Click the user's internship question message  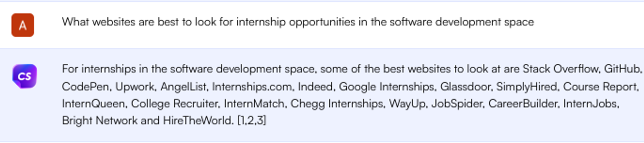tap(298, 22)
